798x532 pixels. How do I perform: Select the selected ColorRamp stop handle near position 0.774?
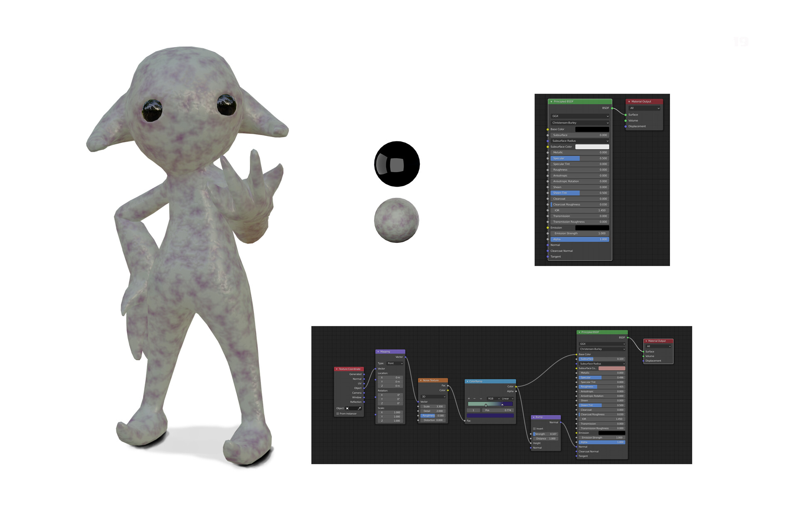[502, 404]
